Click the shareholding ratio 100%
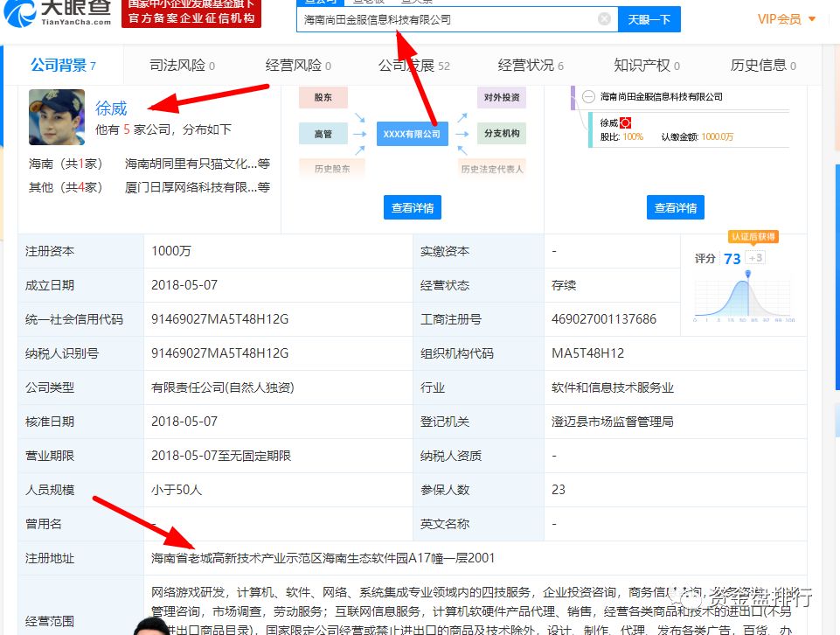 633,136
